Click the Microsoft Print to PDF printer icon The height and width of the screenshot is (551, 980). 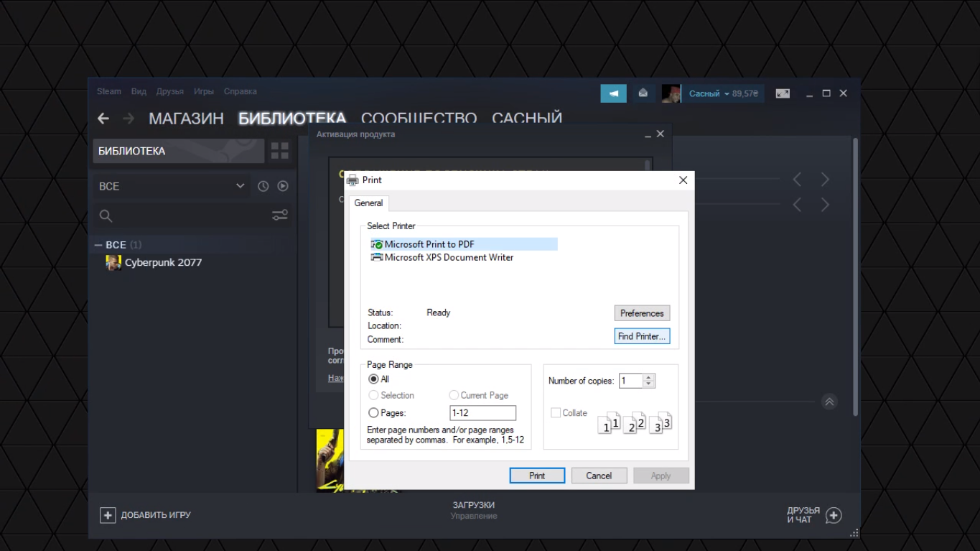pyautogui.click(x=377, y=244)
